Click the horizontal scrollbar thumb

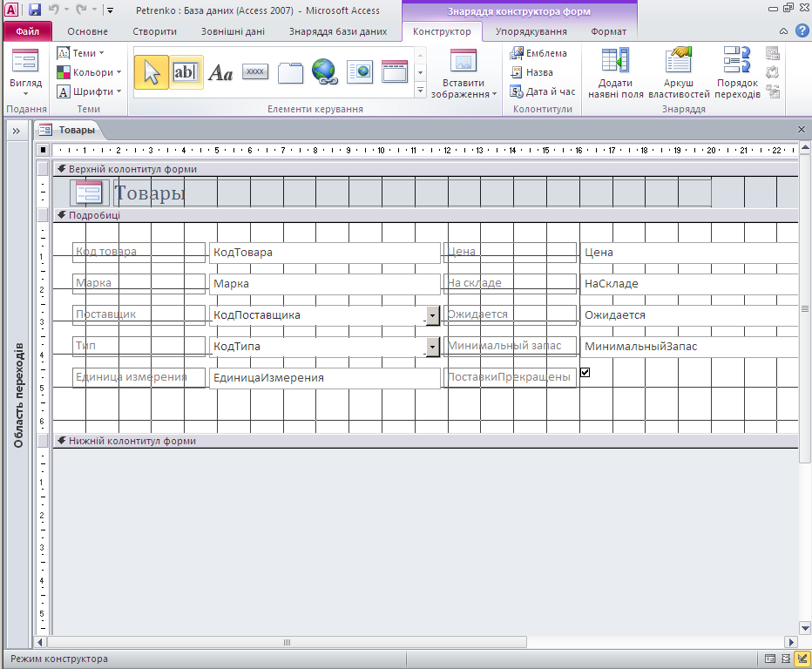point(287,642)
